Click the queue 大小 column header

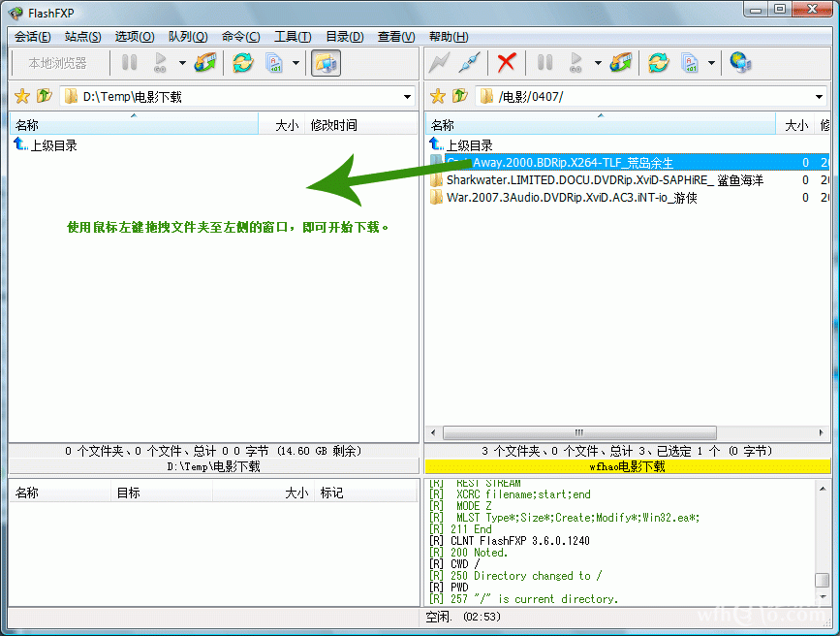(x=263, y=493)
